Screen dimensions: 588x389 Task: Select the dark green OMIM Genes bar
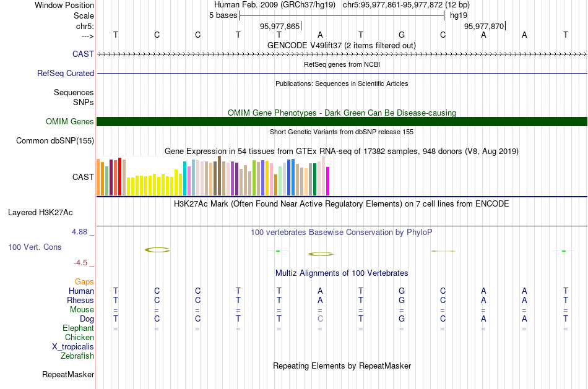click(x=342, y=121)
